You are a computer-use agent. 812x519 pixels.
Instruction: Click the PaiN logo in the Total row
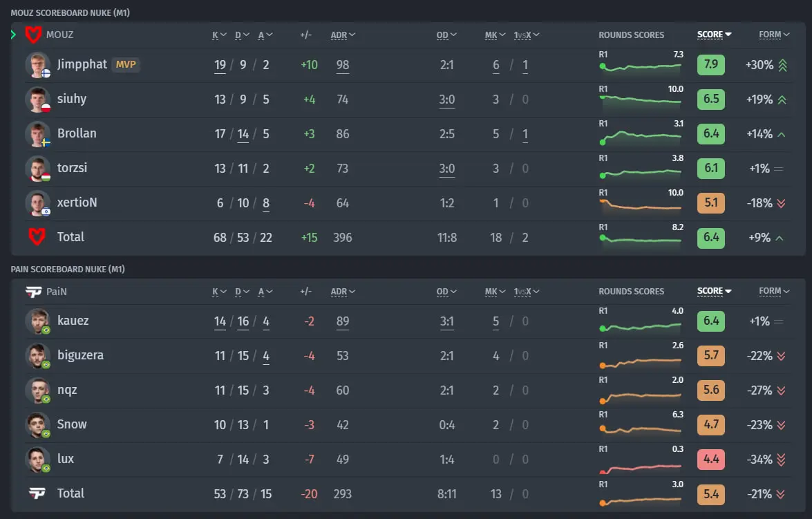click(37, 493)
